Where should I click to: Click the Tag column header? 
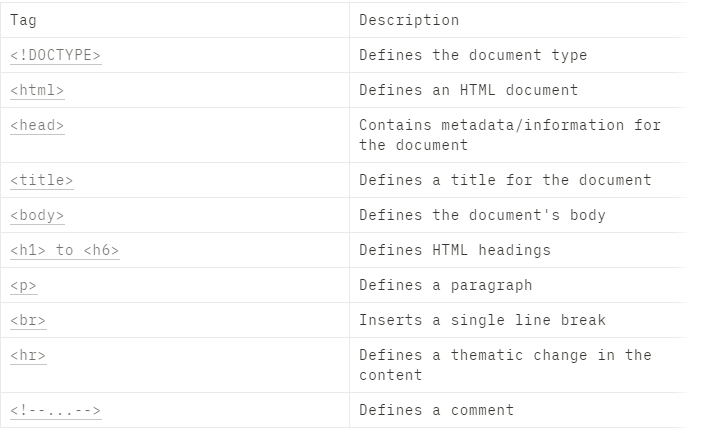point(23,20)
